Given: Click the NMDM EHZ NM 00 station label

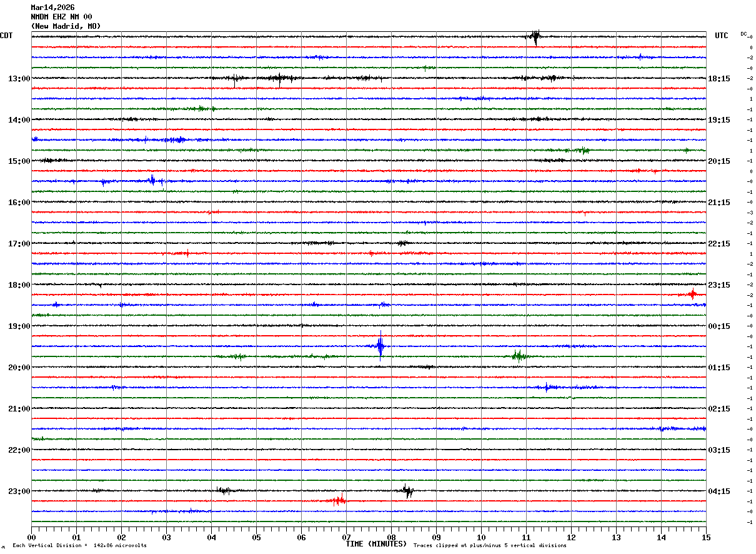Looking at the screenshot, I should [x=61, y=17].
